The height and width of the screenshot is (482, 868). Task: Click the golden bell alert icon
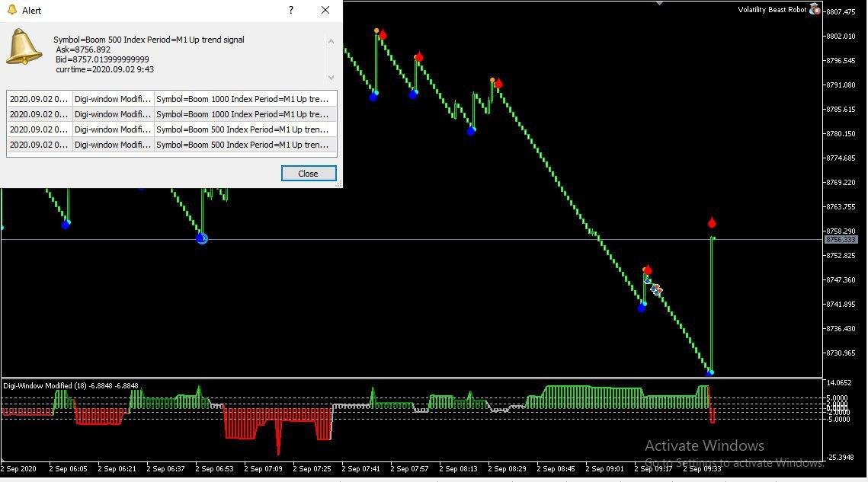coord(24,48)
